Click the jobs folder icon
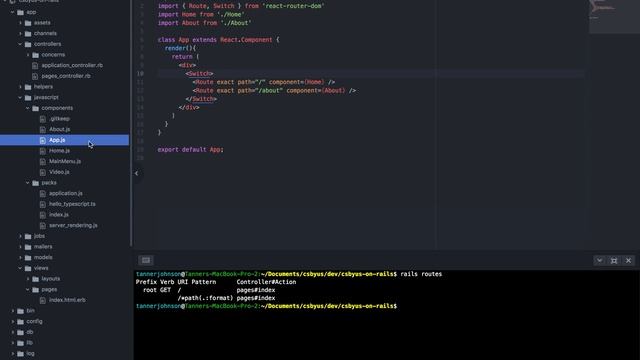The height and width of the screenshot is (360, 640). point(28,236)
